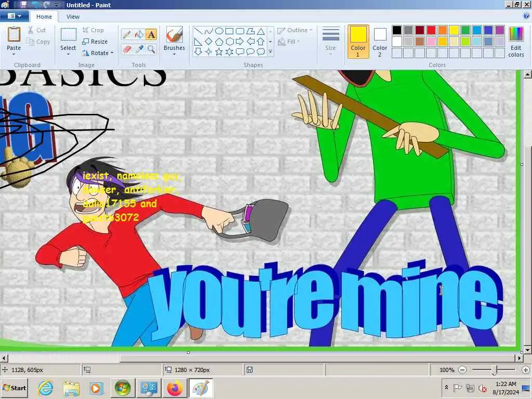Choose the Triangle shape
This screenshot has height=399, width=532.
click(x=261, y=31)
